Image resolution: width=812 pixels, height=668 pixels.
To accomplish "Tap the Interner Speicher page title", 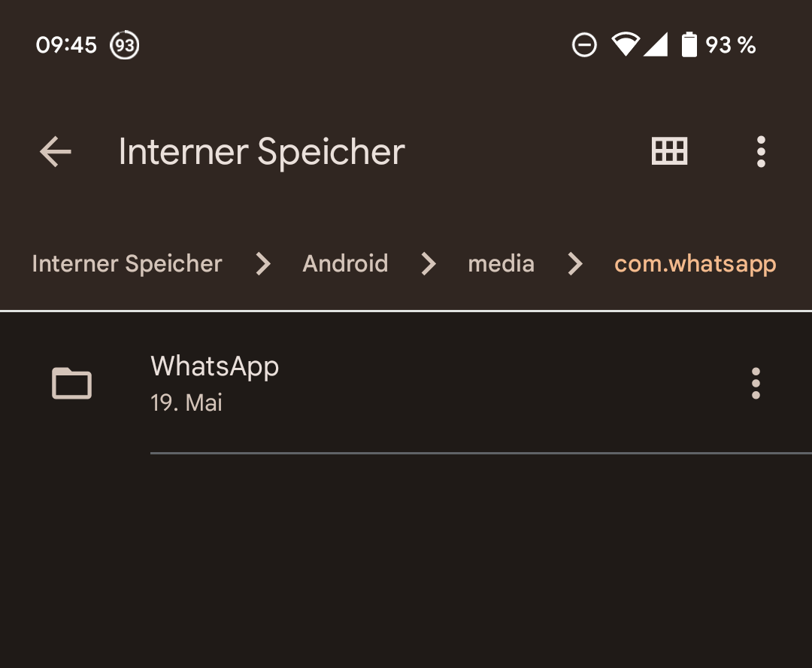I will (262, 152).
